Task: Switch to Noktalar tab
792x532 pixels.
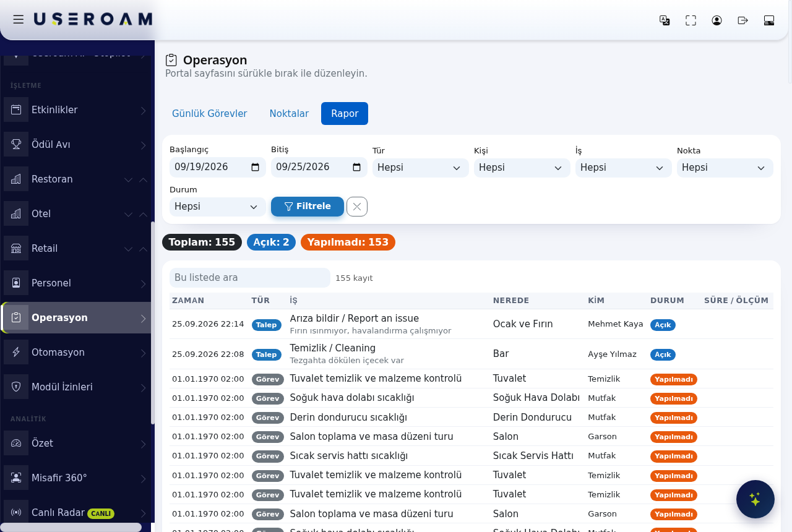Action: (289, 114)
